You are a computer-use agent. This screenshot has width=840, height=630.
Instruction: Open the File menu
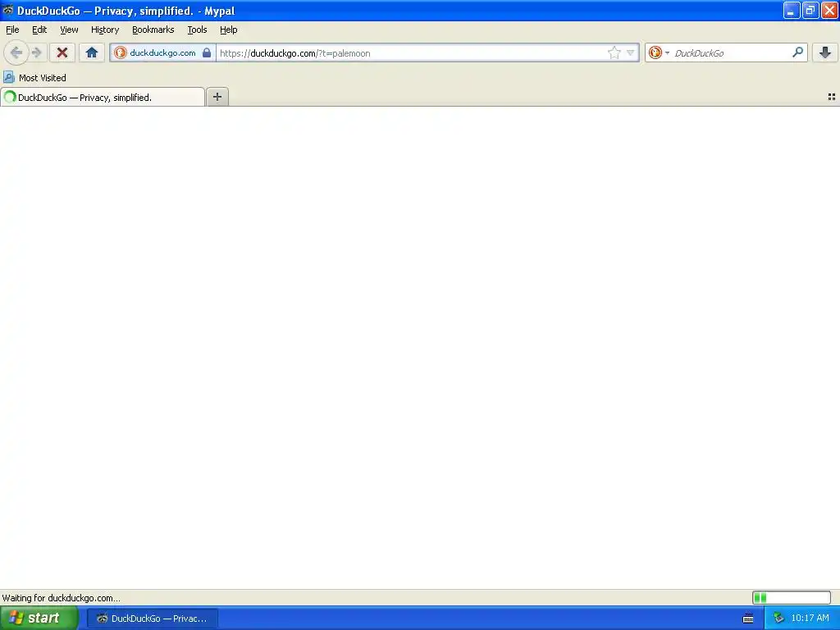(x=12, y=30)
